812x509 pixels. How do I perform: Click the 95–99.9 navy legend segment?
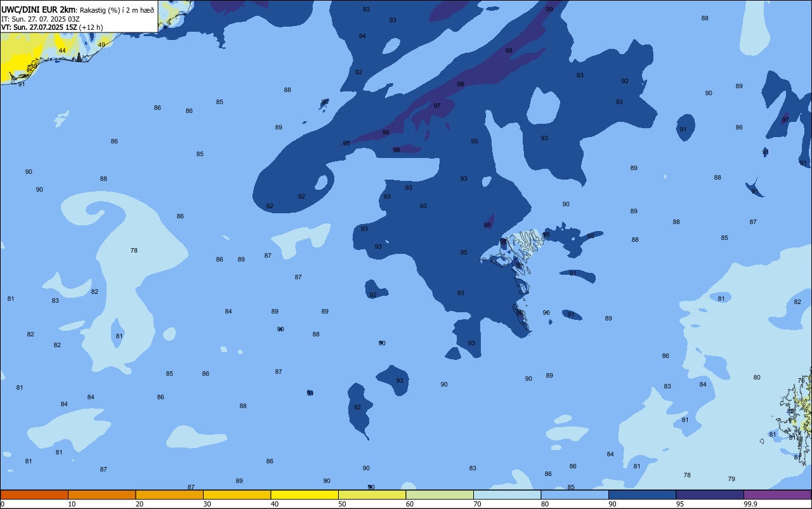(x=710, y=494)
